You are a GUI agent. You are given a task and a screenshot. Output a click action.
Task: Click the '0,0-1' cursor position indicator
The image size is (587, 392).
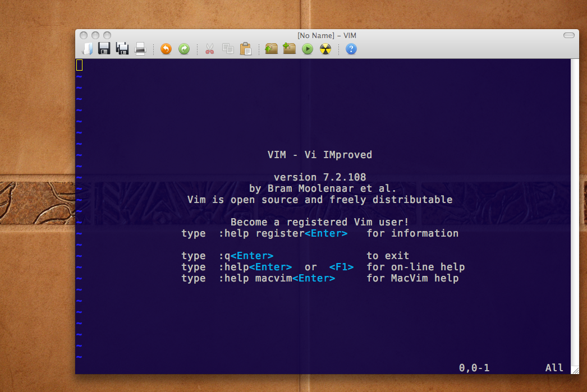point(474,368)
